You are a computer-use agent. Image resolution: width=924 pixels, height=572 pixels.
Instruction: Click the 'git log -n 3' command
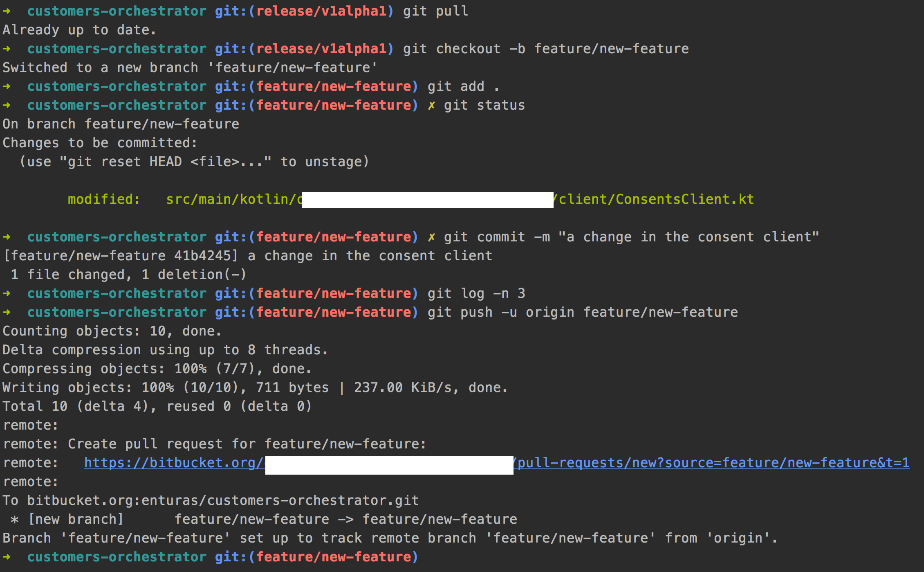tap(476, 293)
